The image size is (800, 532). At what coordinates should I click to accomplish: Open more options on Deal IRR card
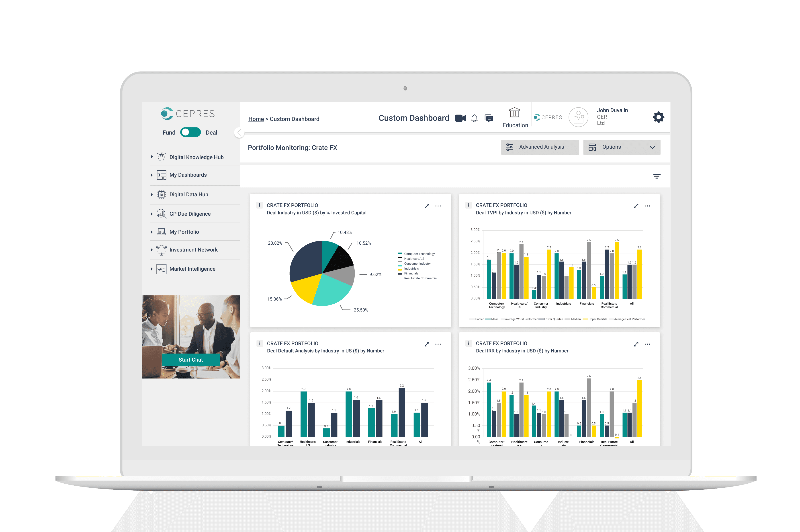coord(647,344)
